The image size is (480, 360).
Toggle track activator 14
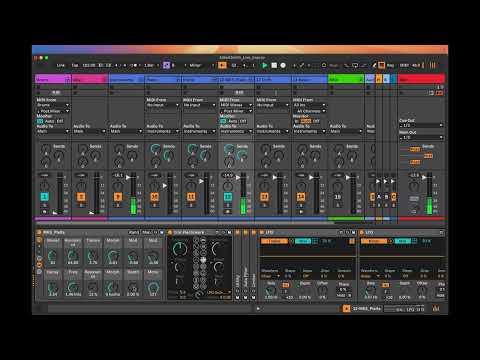301,197
